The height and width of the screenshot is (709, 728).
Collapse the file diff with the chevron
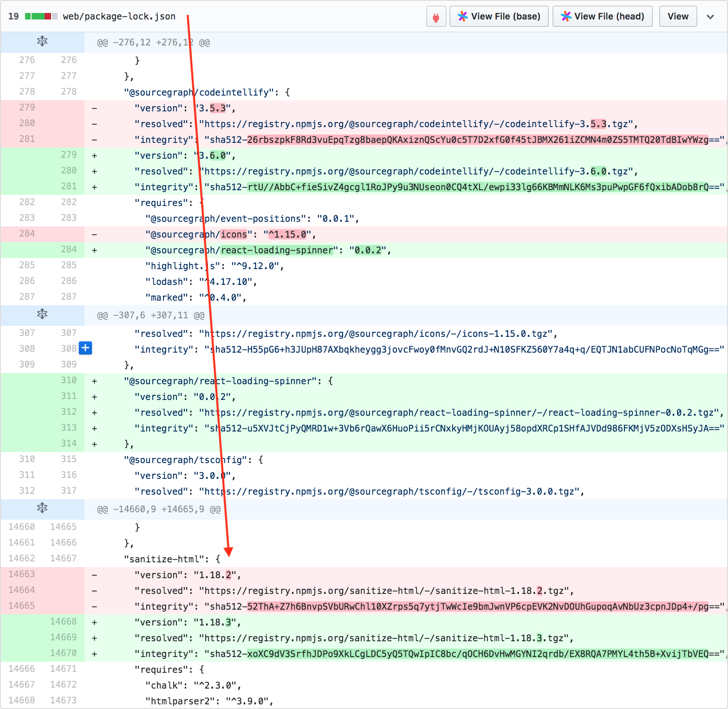click(x=710, y=17)
